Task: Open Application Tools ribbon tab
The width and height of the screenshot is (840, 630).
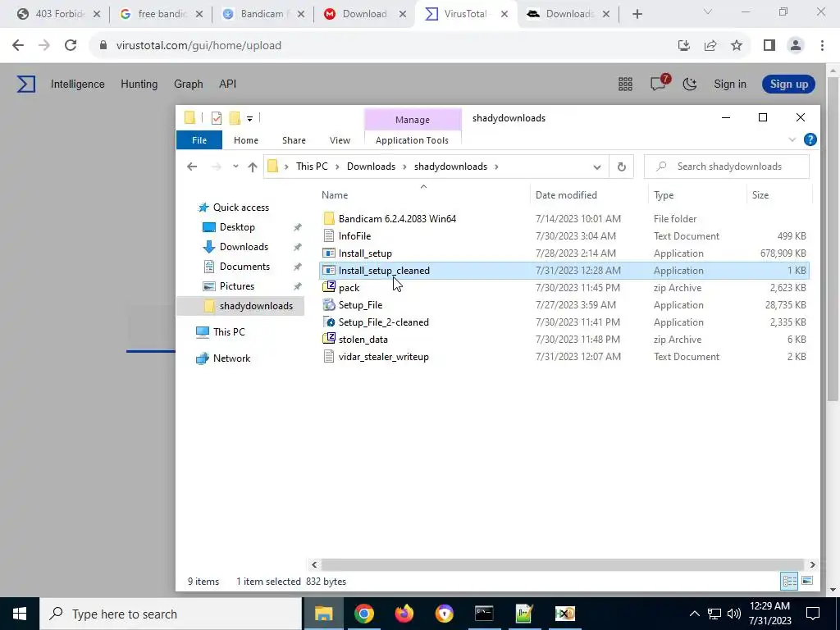Action: coord(412,139)
